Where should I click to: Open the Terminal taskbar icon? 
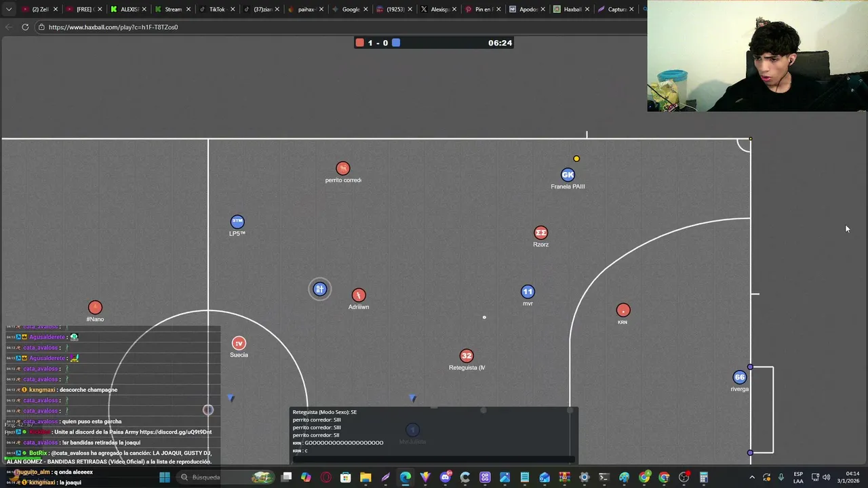604,477
